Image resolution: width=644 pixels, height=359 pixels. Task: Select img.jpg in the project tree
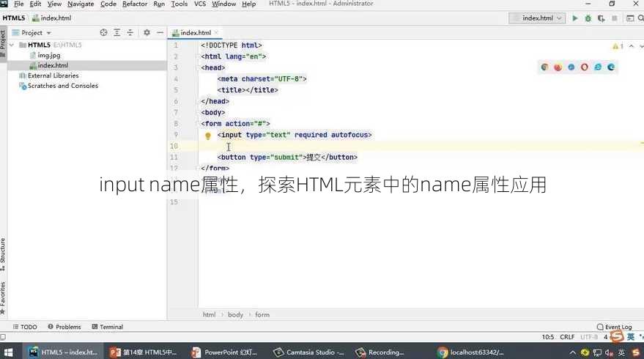tap(49, 55)
